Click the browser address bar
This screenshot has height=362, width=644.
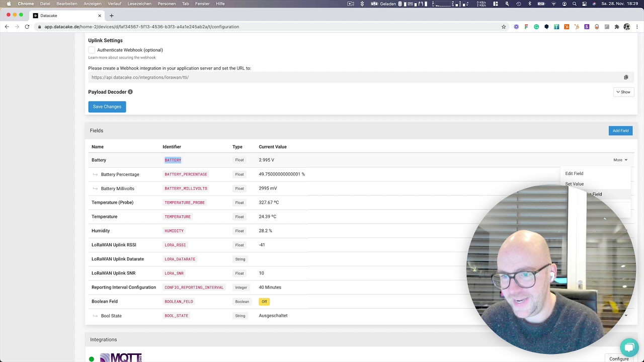(272, 27)
